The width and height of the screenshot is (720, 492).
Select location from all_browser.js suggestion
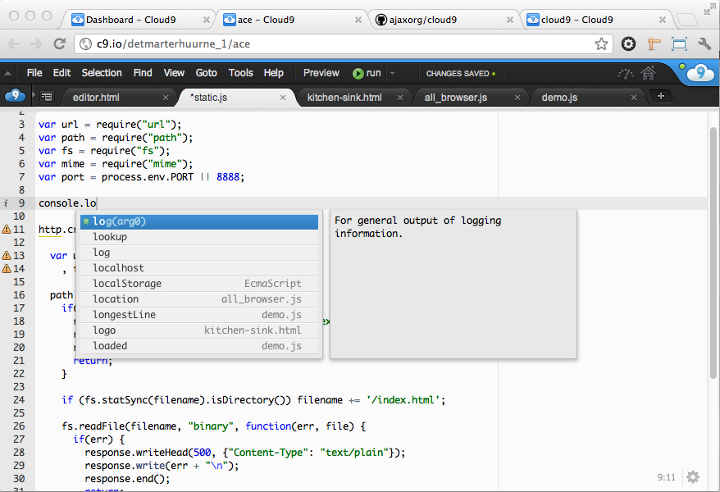pos(199,299)
